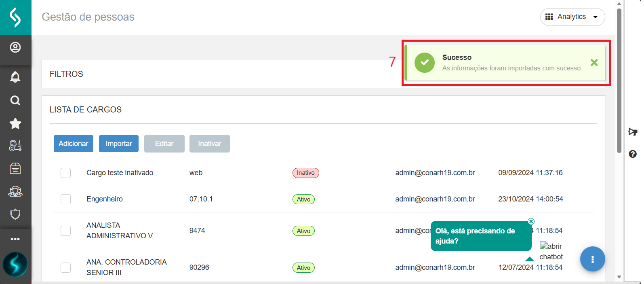Screen dimensions: 644x284
Task: Close the chatbot help bubble
Action: tap(531, 221)
